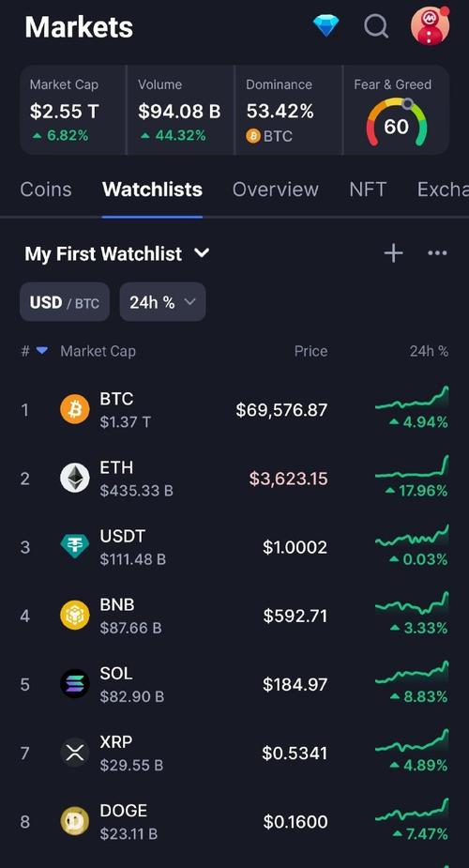Toggle the USD / BTC currency switch
The image size is (469, 868).
coord(65,302)
